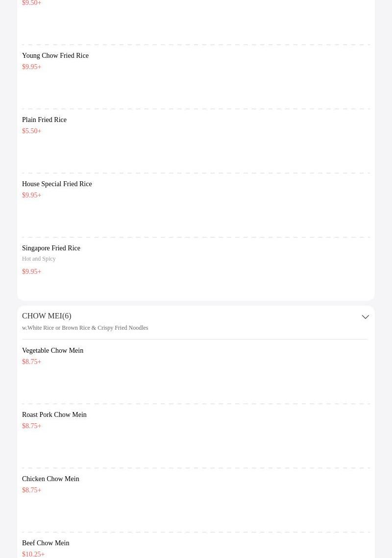Screen dimensions: 392x558
Task: Click $9.95+ price under House Special Fried Rice
Action: pos(32,195)
